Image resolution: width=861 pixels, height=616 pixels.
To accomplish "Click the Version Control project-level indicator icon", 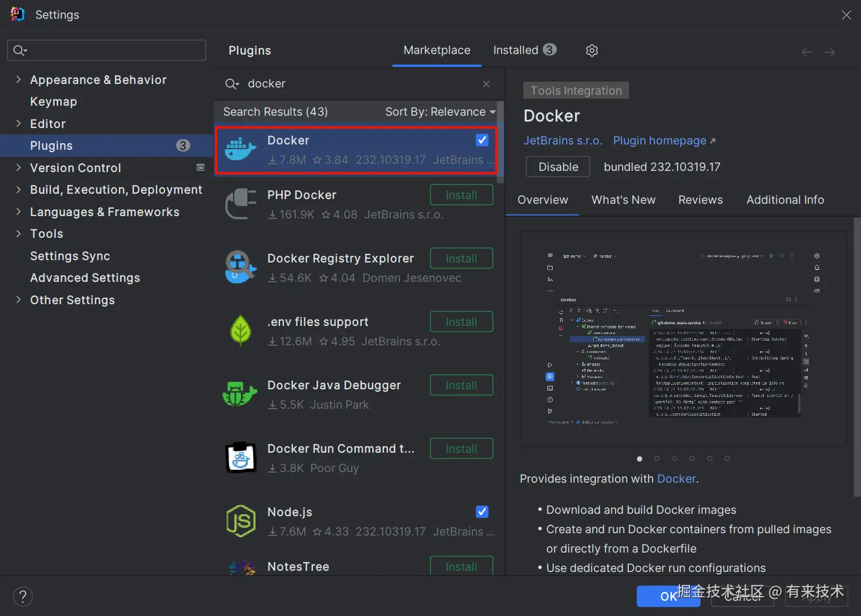I will [200, 168].
